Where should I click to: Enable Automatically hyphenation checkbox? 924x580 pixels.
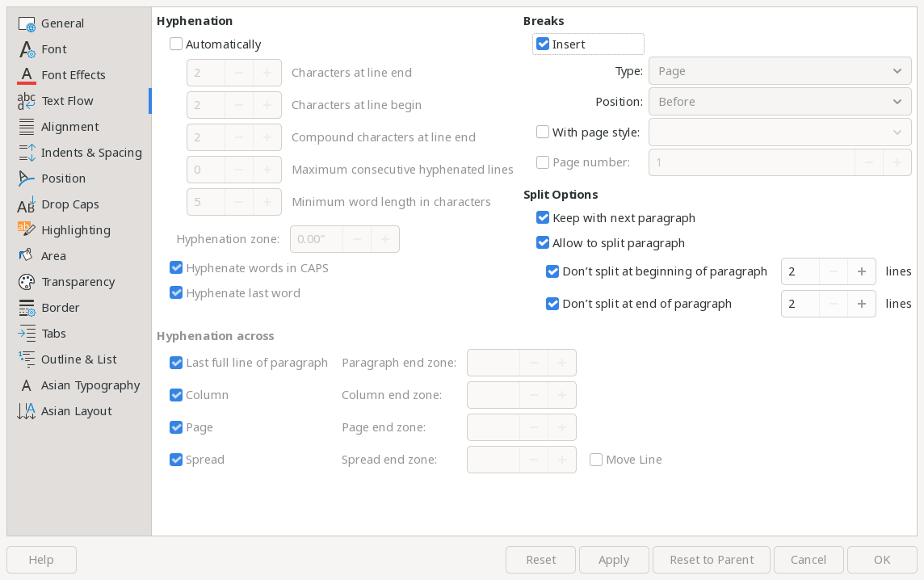tap(175, 44)
